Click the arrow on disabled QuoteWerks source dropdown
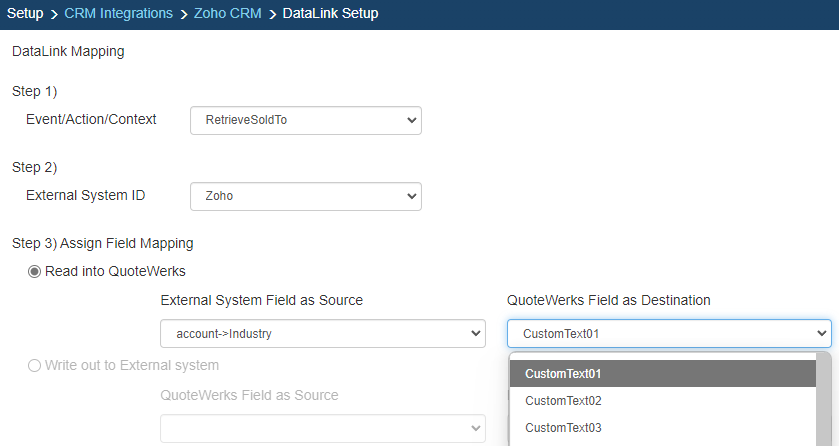839x446 pixels. [475, 428]
